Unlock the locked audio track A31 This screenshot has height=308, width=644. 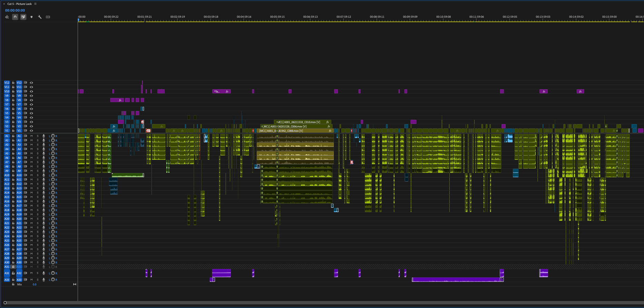[13, 267]
